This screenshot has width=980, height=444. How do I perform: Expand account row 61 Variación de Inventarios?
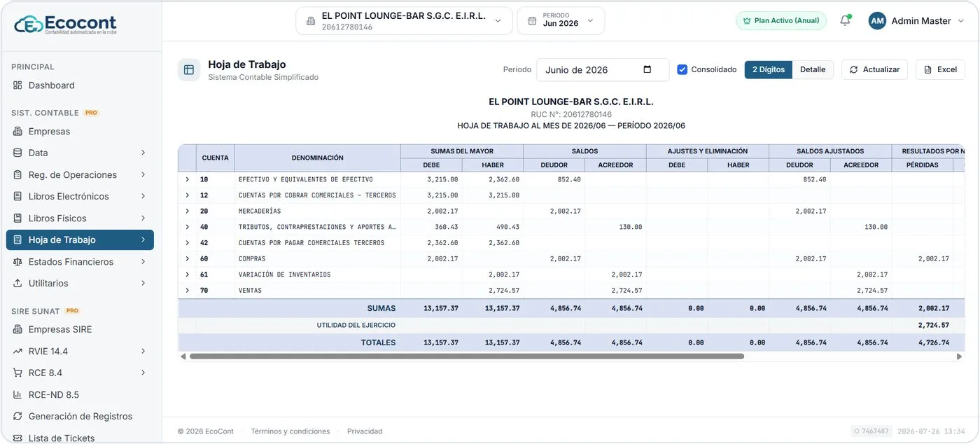(187, 275)
